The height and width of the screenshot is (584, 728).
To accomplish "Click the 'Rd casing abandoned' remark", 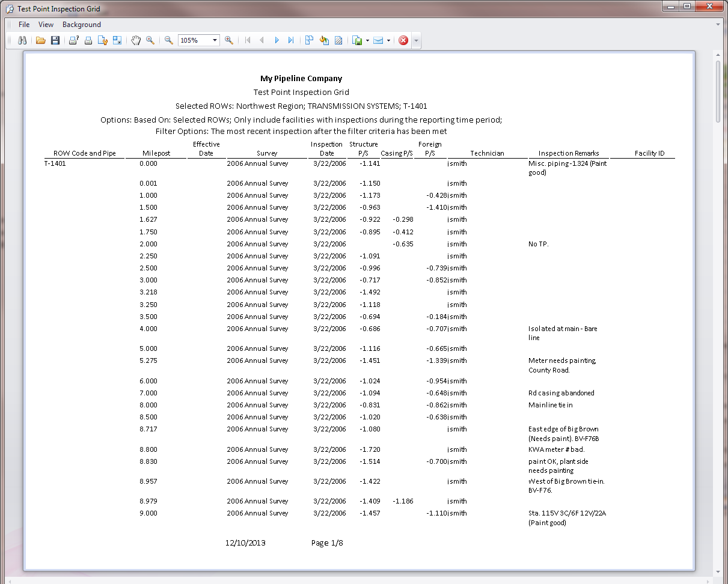I will coord(561,393).
